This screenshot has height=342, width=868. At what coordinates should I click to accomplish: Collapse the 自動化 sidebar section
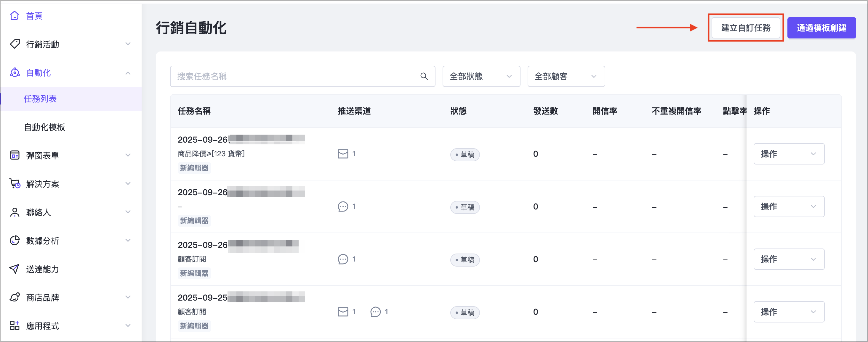coord(128,73)
